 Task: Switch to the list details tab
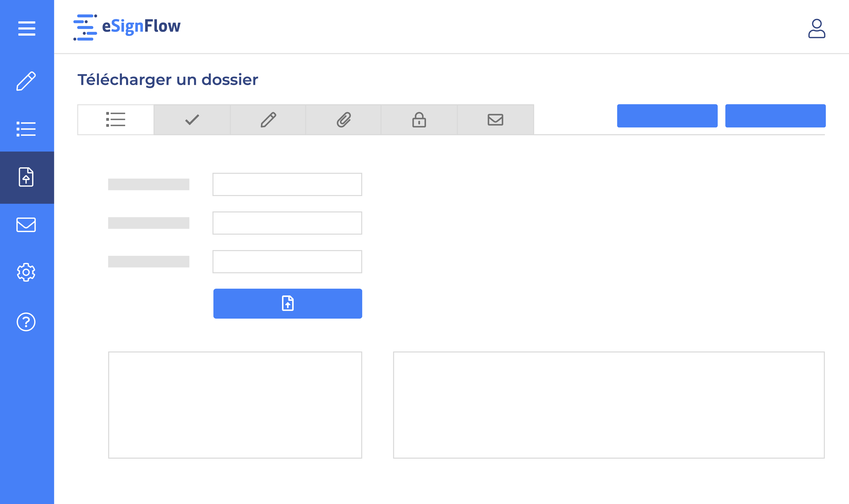click(x=116, y=120)
